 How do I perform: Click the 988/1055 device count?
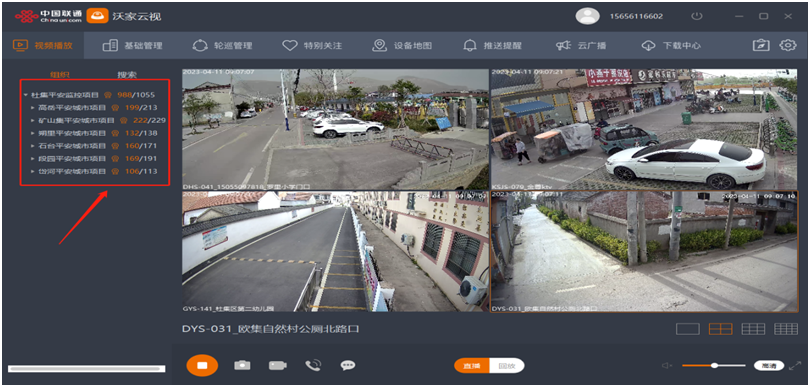136,95
